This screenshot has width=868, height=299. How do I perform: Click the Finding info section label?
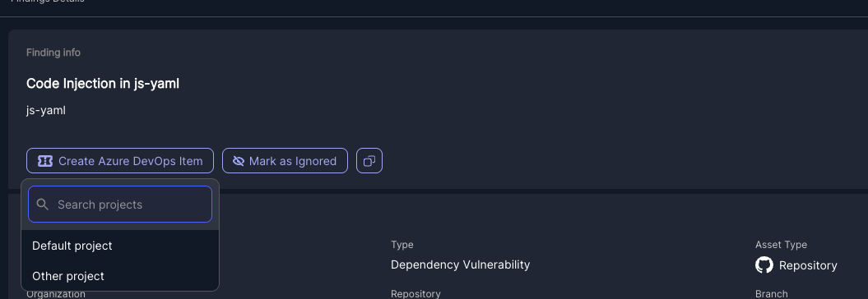pyautogui.click(x=53, y=53)
